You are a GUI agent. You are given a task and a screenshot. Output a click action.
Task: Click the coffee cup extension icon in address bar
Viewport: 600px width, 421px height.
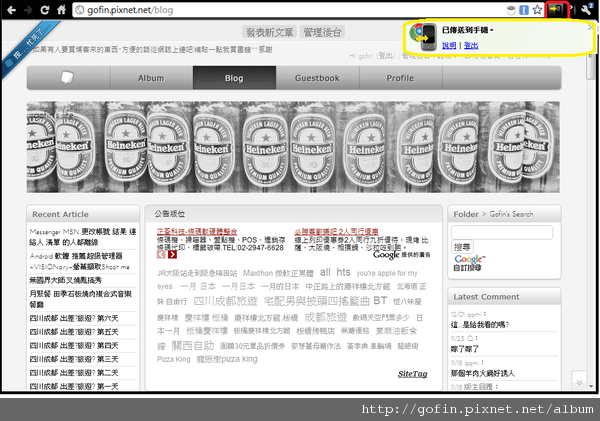(511, 10)
